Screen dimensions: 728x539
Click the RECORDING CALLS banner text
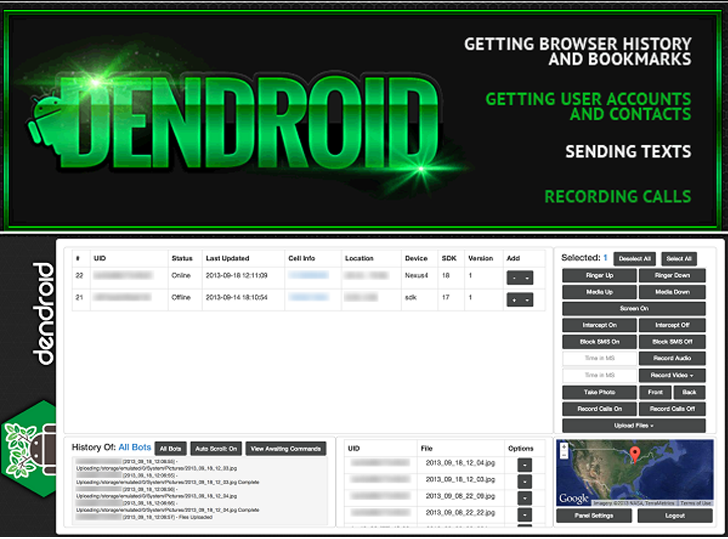(618, 196)
